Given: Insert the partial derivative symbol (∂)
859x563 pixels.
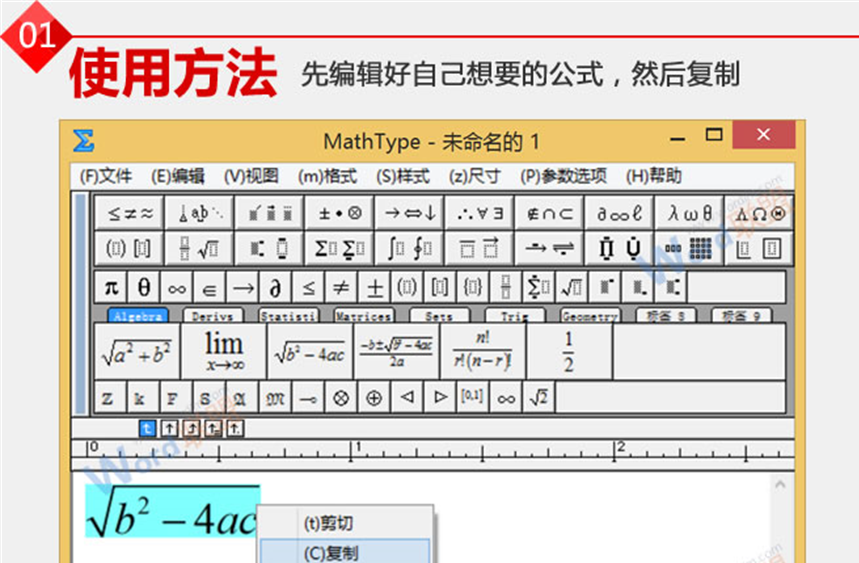Looking at the screenshot, I should point(276,287).
